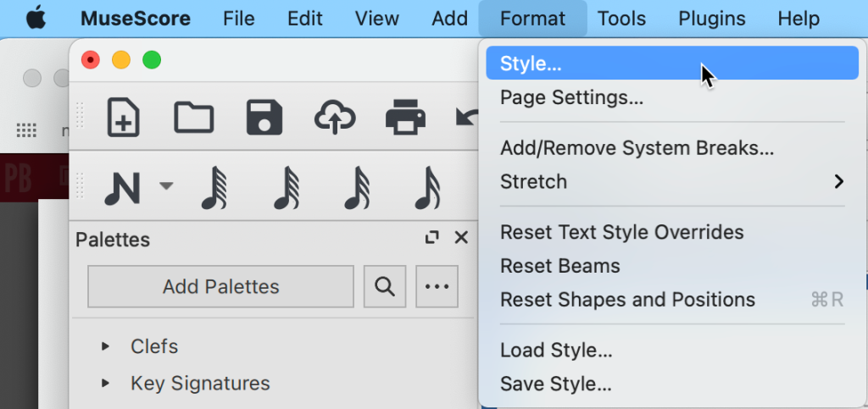Viewport: 868px width, 409px height.
Task: Open the Stretch submenu
Action: click(672, 181)
